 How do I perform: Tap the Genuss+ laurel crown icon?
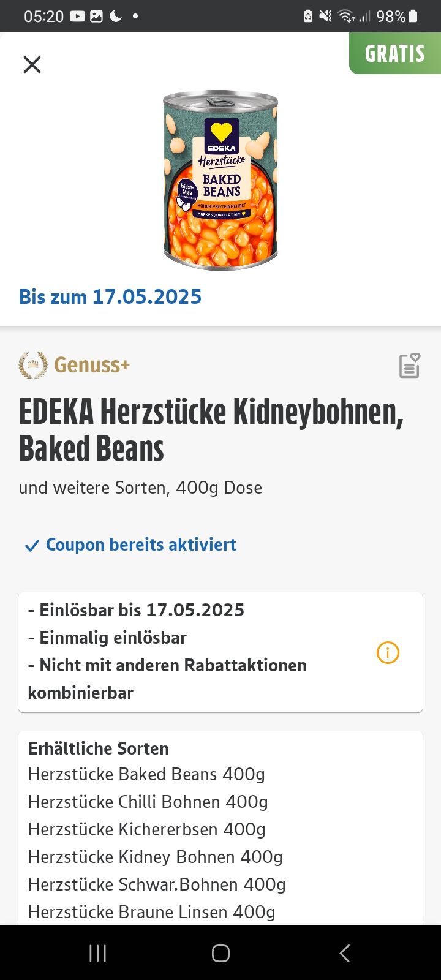pos(33,365)
